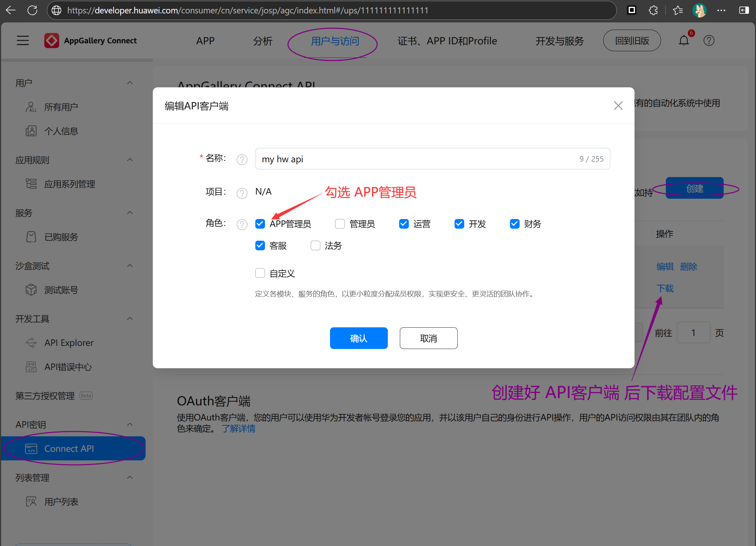The width and height of the screenshot is (756, 546).
Task: Collapse the 用户 sidebar section
Action: (130, 83)
